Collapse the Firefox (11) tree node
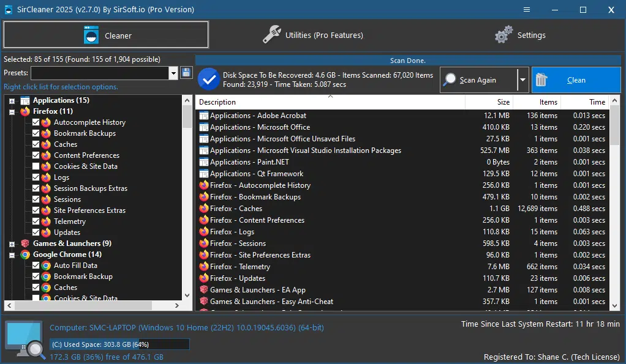626x364 pixels. (12, 112)
